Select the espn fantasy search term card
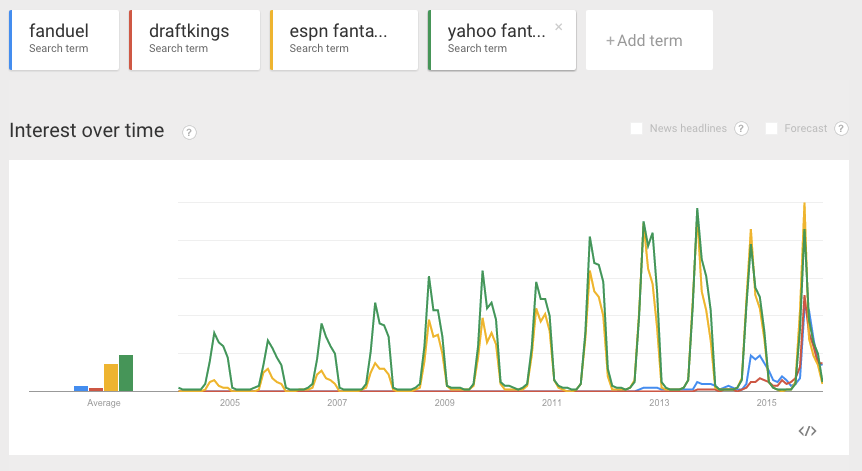The height and width of the screenshot is (471, 862). point(344,40)
